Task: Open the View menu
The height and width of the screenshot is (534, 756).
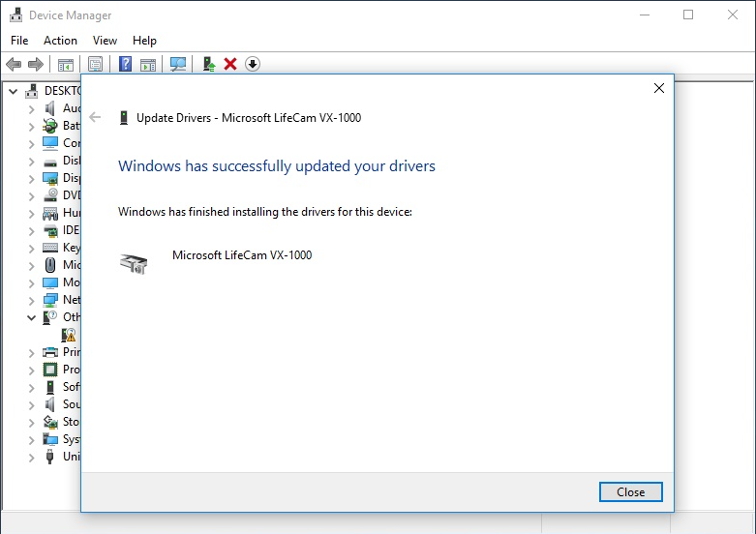Action: pos(105,41)
